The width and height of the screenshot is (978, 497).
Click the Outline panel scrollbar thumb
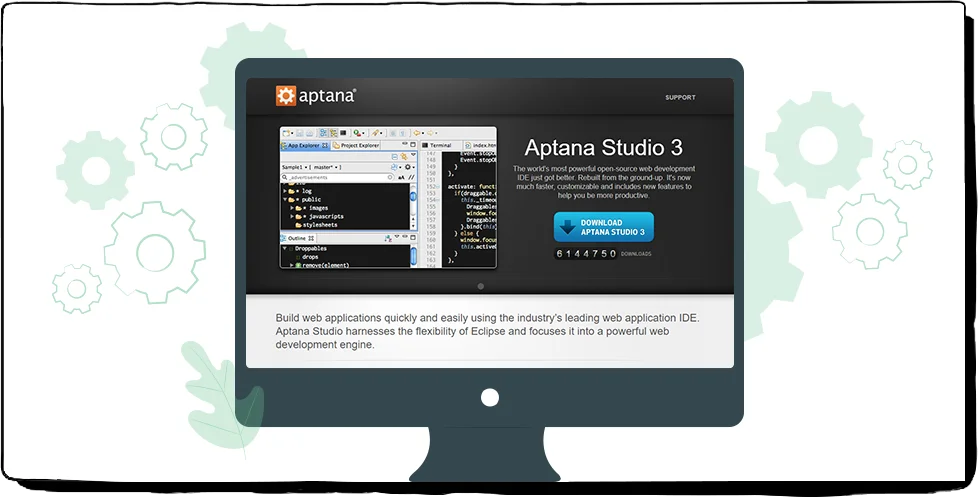click(x=413, y=256)
